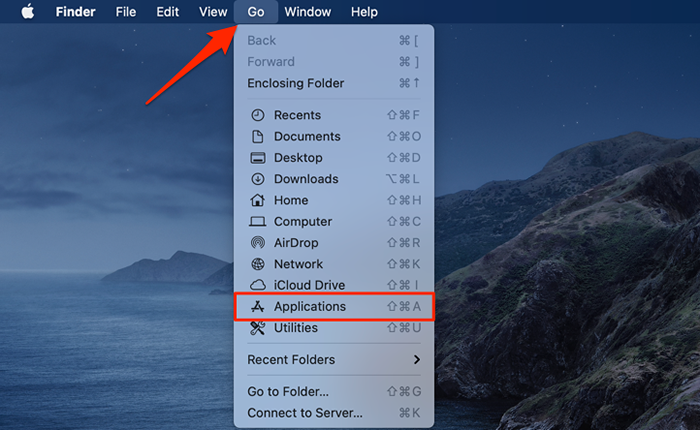Screen dimensions: 700x430
Task: Select Desktop in the Go menu
Action: [x=334, y=158]
